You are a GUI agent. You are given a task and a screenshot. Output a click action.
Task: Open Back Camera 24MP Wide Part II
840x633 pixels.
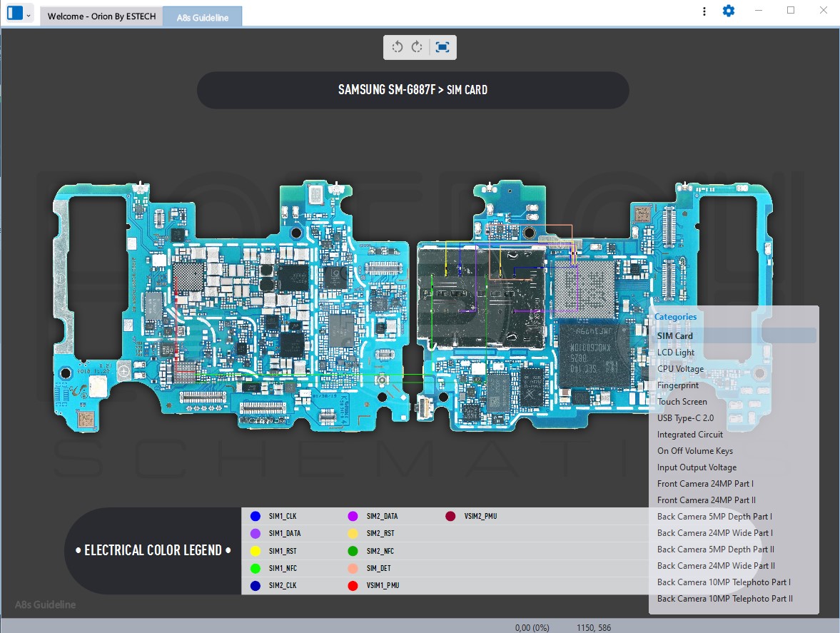coord(717,566)
